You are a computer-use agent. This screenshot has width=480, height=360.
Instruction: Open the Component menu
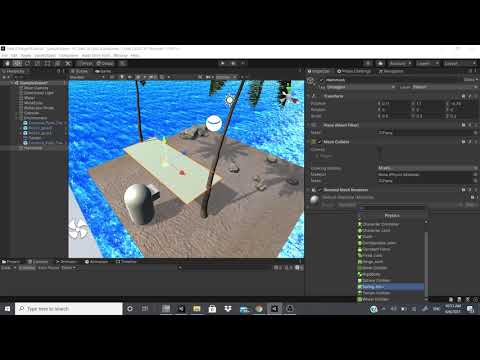[x=69, y=55]
